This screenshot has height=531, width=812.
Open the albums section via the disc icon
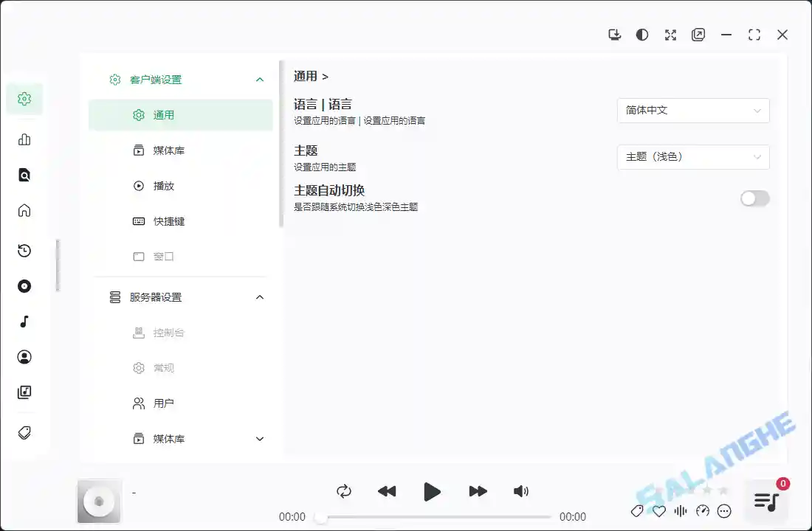(x=24, y=286)
